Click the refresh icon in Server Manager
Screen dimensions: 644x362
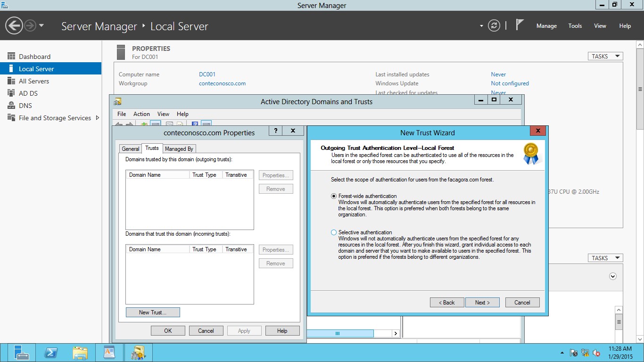(x=494, y=26)
